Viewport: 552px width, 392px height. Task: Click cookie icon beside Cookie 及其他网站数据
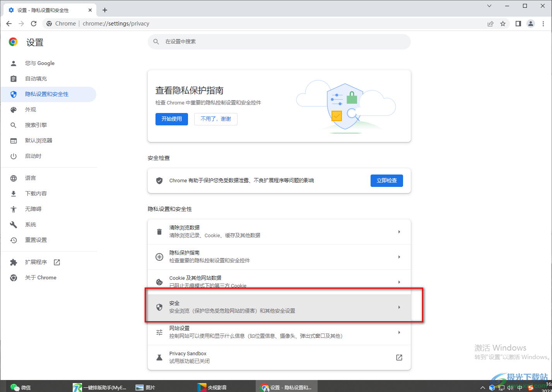tap(159, 282)
